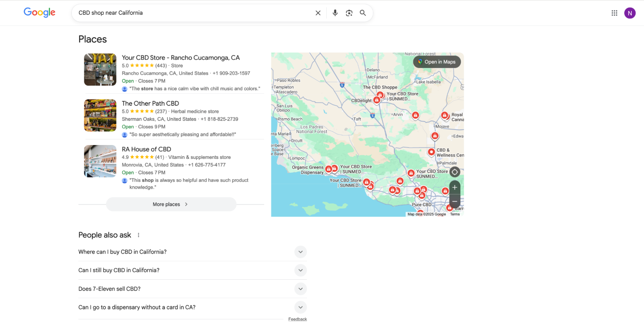Viewport: 644px width, 331px height.
Task: Click the More places button
Action: (x=171, y=204)
